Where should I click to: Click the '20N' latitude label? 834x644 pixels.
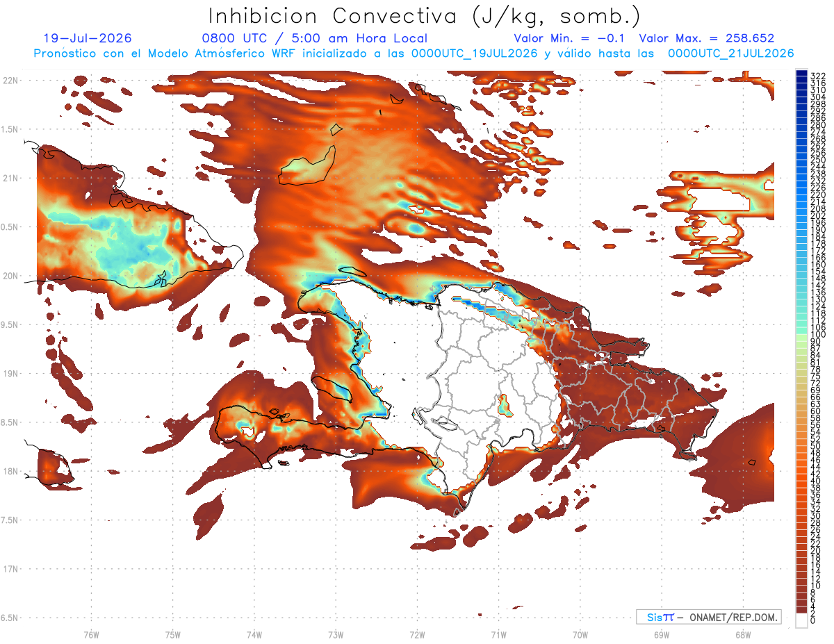coord(10,276)
